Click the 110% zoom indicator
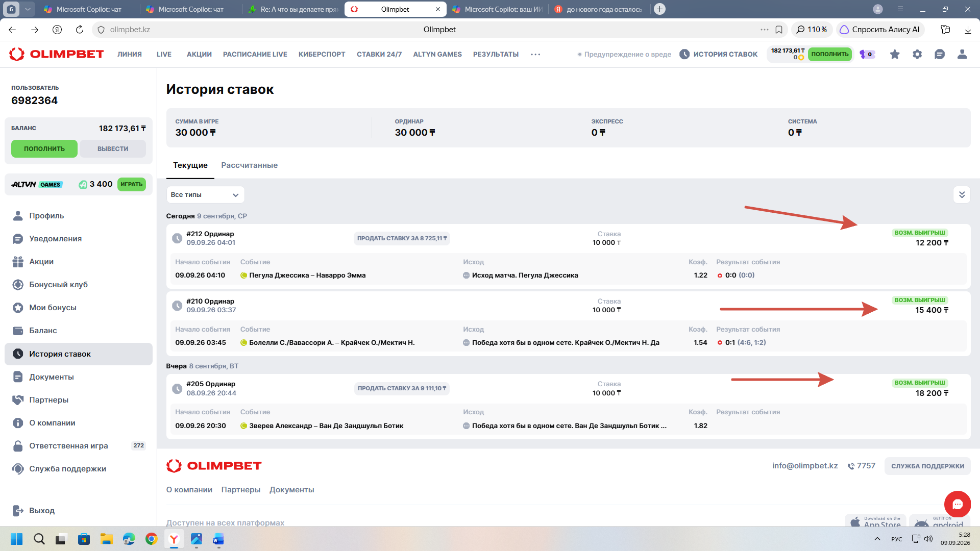Viewport: 980px width, 551px height. tap(812, 30)
